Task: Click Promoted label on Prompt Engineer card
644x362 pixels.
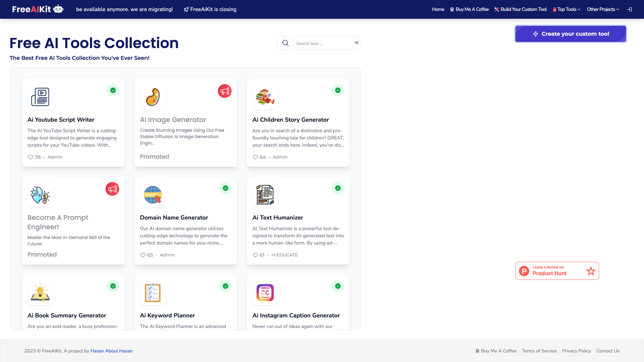Action: click(x=42, y=255)
